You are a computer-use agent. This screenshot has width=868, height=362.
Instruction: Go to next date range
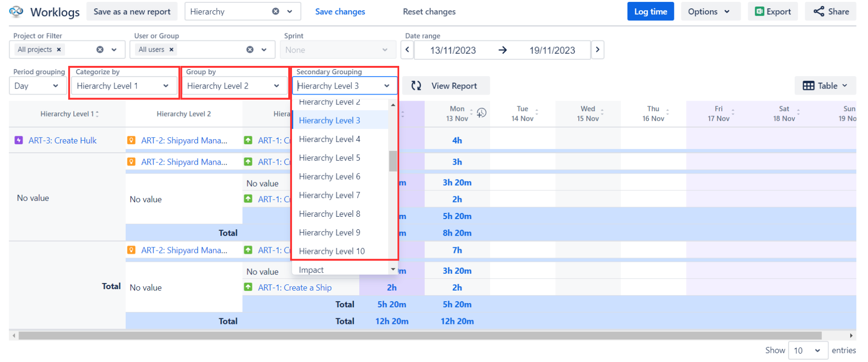(x=597, y=50)
